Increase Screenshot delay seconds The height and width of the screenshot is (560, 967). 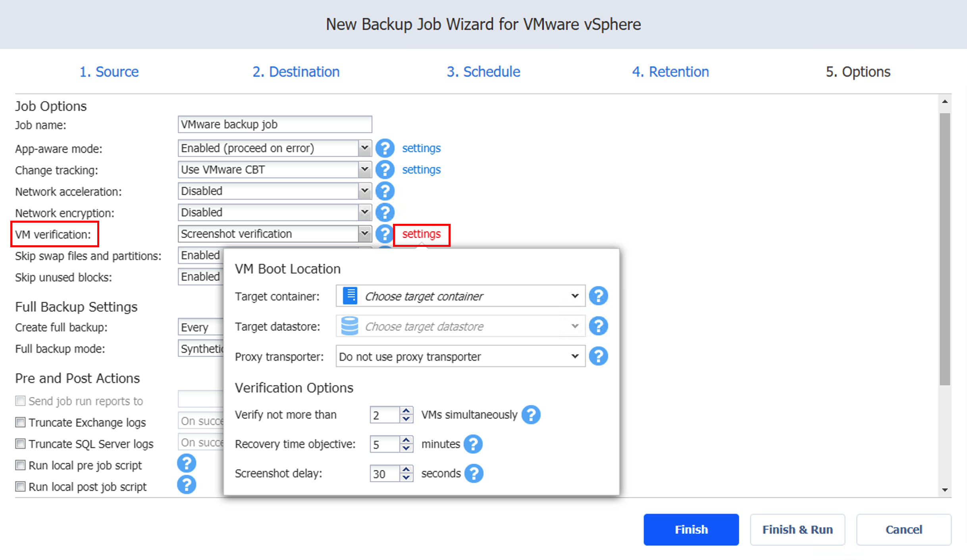pos(406,470)
